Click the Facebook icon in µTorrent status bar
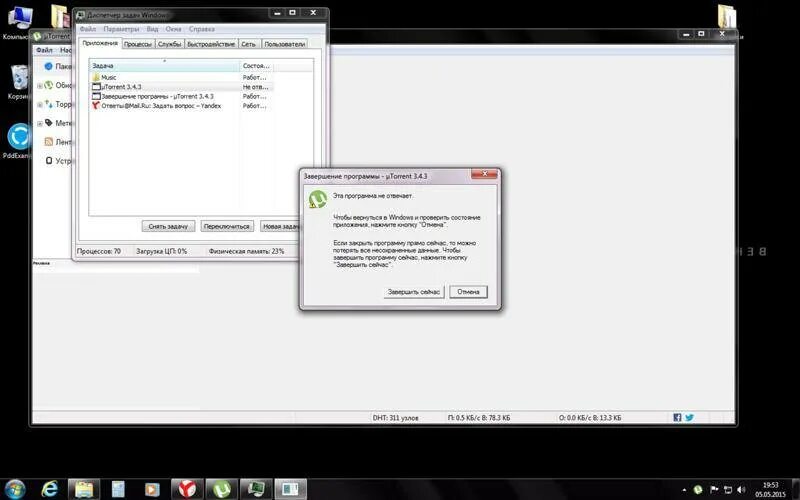The height and width of the screenshot is (500, 800). click(x=677, y=417)
